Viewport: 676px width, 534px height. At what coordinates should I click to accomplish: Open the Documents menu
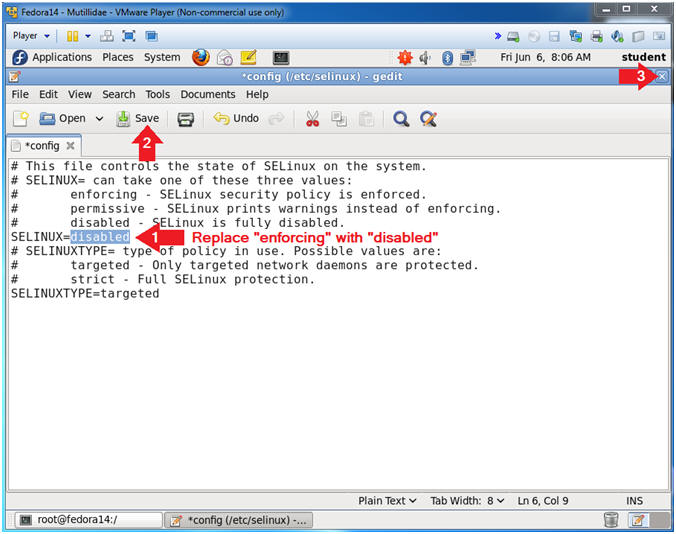coord(208,94)
